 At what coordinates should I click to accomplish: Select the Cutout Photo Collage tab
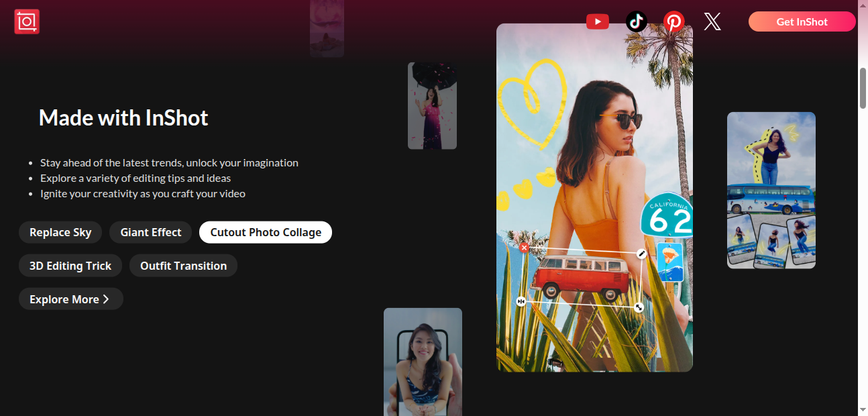pyautogui.click(x=266, y=232)
